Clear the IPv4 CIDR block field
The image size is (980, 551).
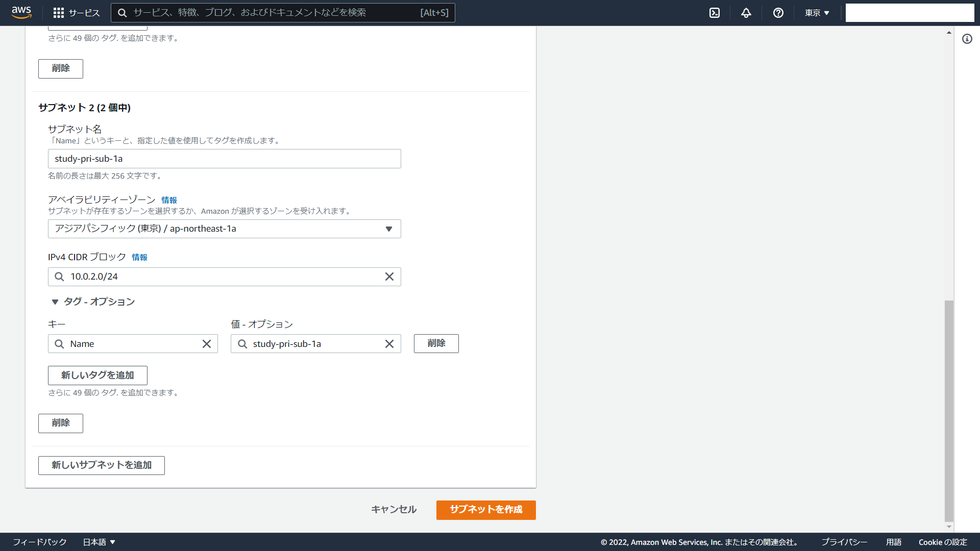[x=389, y=277]
